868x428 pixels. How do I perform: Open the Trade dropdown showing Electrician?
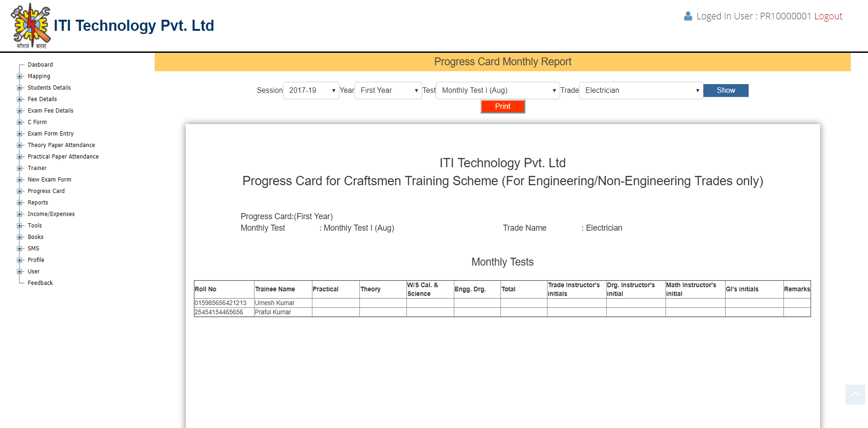(x=641, y=90)
